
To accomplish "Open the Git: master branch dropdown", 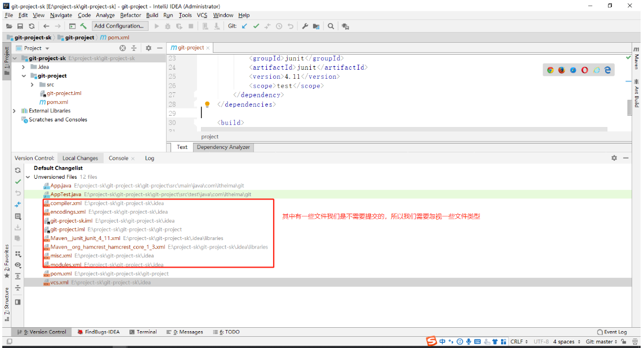I will tap(601, 341).
